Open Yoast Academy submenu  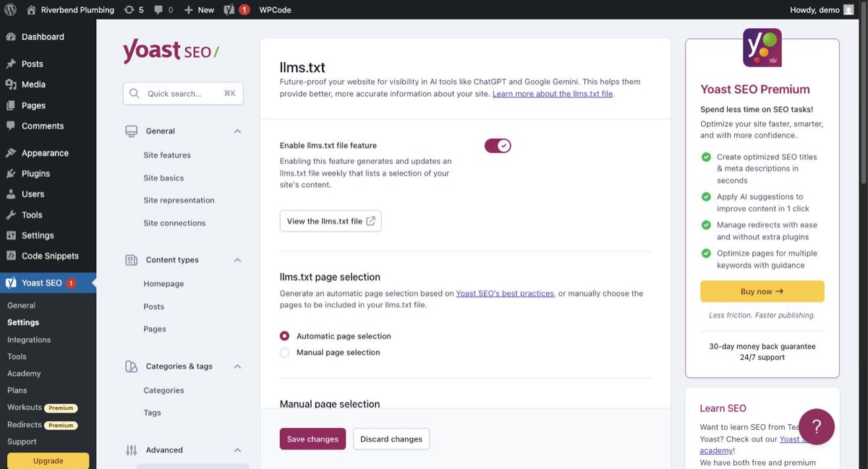24,374
